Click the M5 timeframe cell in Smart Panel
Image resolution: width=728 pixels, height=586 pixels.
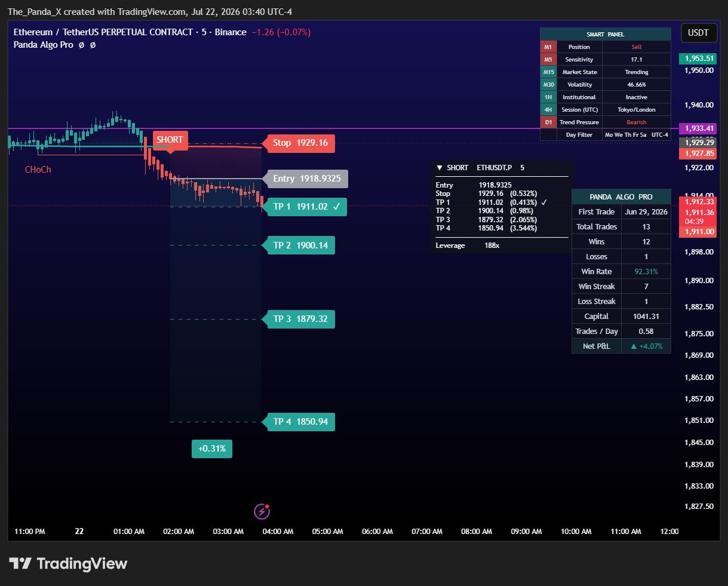[x=549, y=59]
